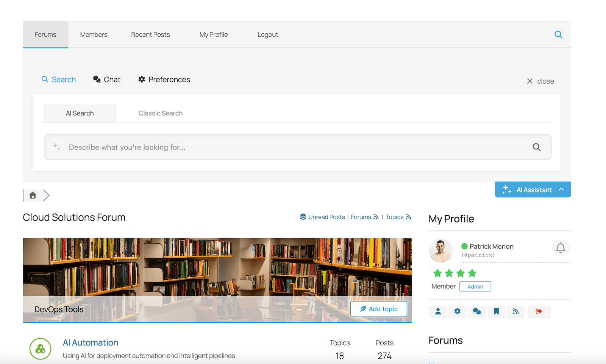View saved bookmarks icon in profile panel

point(496,312)
